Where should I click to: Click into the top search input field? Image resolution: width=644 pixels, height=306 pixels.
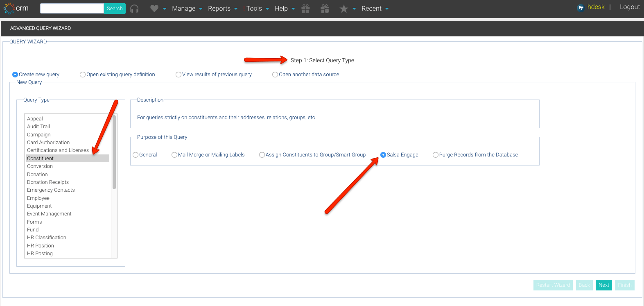point(72,9)
